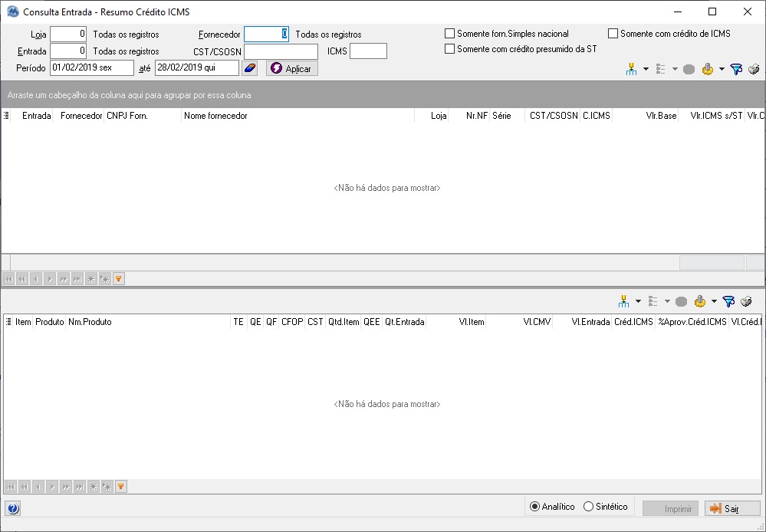Expand dropdown arrow next to items grid joystick icon
This screenshot has width=766, height=532.
[714, 301]
